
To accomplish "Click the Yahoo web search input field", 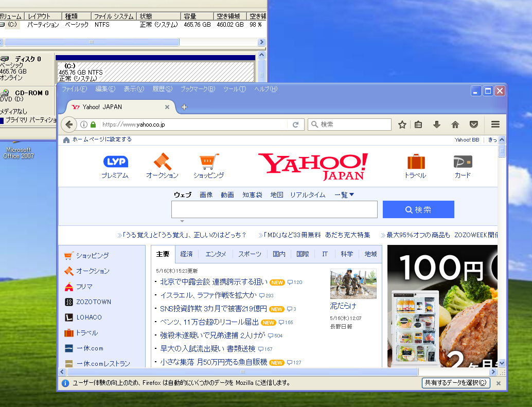I will [274, 209].
